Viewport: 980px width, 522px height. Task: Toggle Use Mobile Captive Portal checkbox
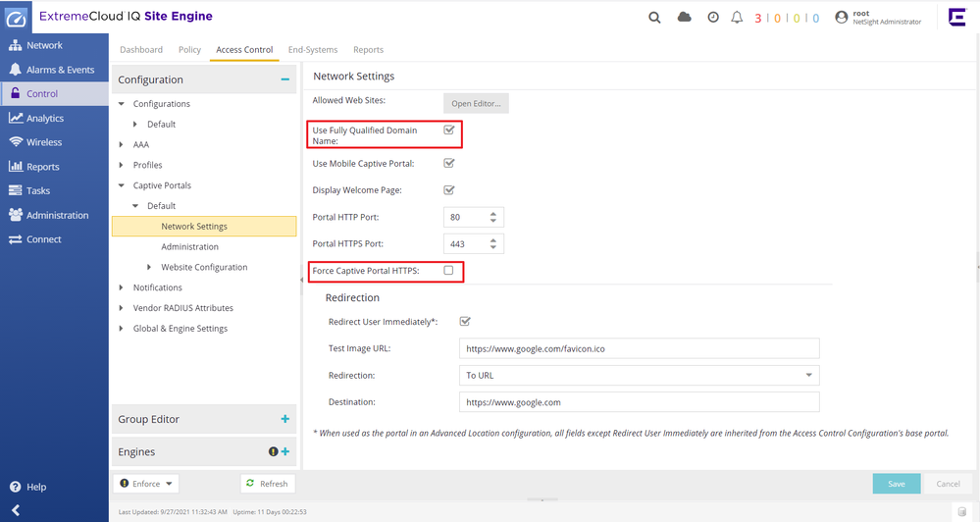point(448,163)
